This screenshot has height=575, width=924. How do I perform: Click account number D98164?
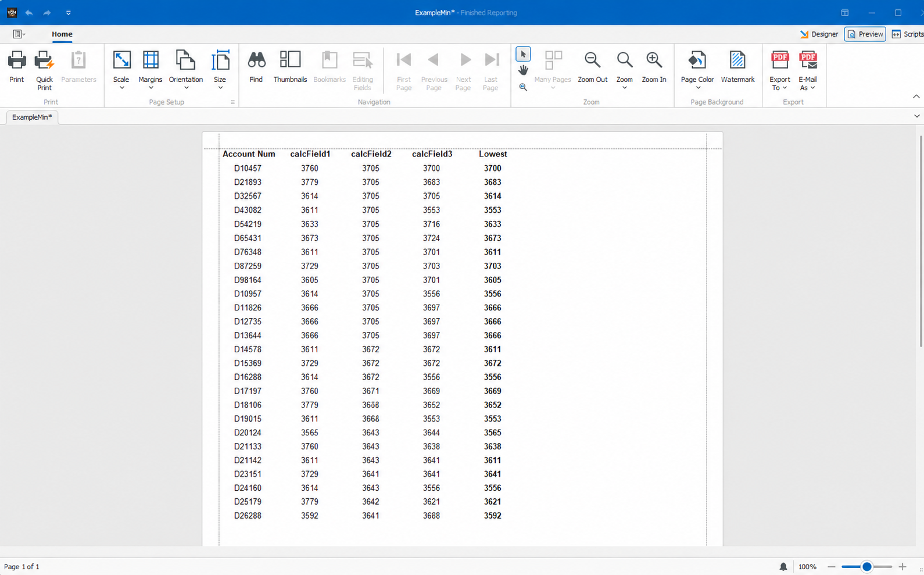(x=248, y=280)
